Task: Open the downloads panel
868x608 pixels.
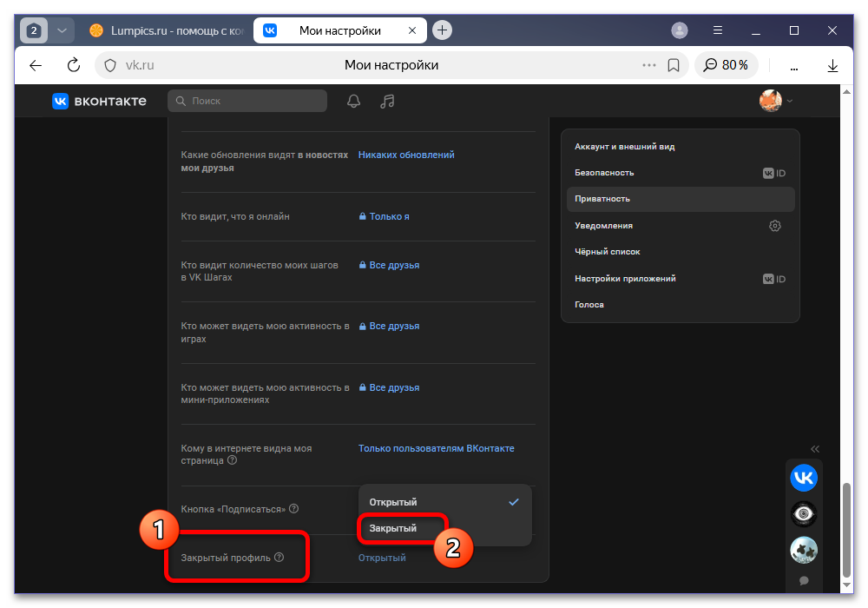Action: click(832, 66)
